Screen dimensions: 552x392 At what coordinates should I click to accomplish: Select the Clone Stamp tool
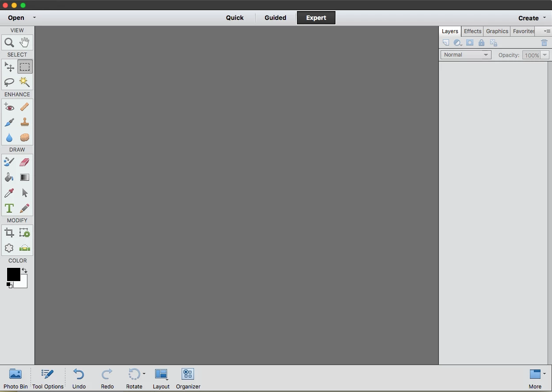25,122
